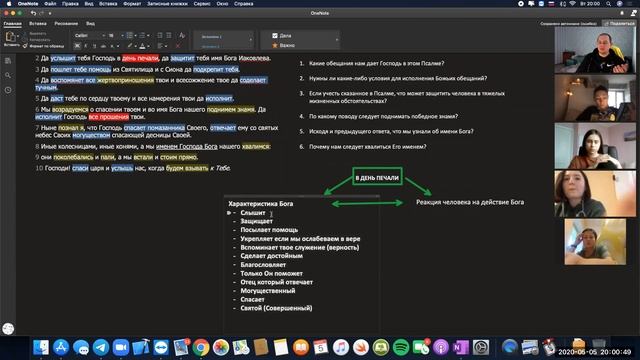The image size is (640, 360).
Task: Click the Вырезать (cut) button
Action: click(38, 33)
